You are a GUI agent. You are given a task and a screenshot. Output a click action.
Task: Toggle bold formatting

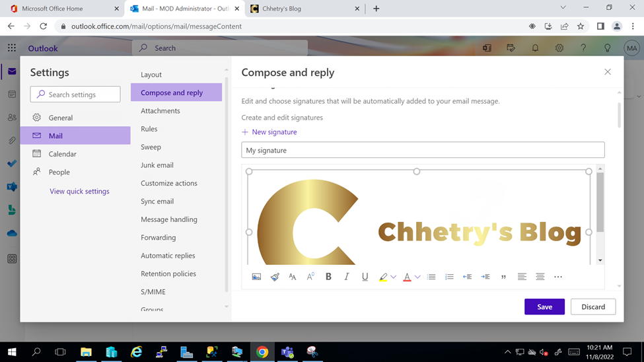click(328, 277)
